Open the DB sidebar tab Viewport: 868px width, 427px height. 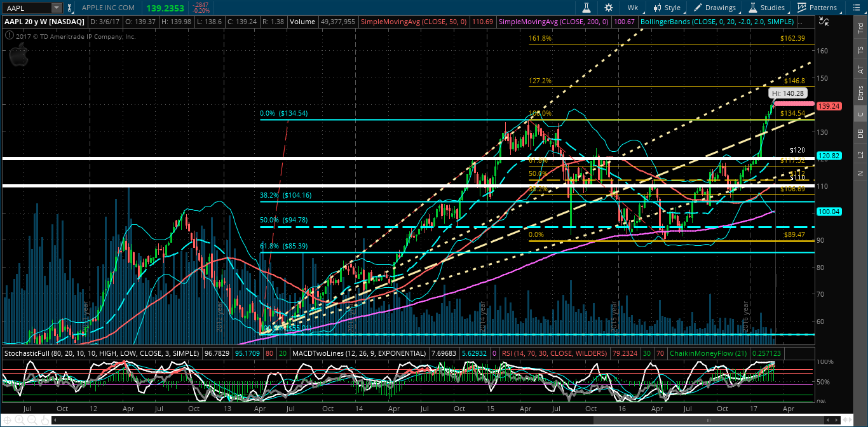(x=860, y=134)
